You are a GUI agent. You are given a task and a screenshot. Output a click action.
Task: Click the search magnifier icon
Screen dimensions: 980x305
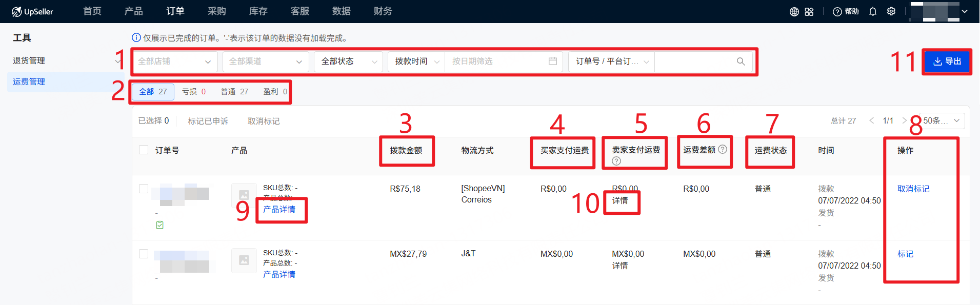741,62
